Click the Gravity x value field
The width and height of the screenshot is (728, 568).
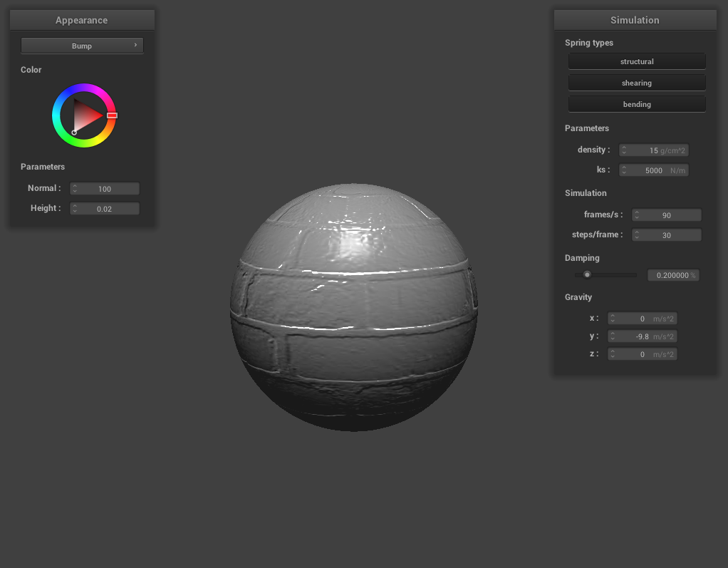click(x=642, y=318)
